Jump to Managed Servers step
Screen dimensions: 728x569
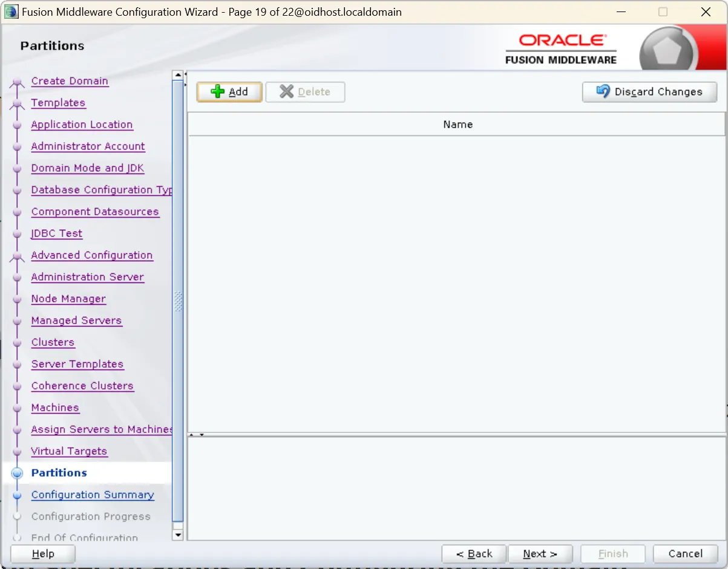click(76, 320)
